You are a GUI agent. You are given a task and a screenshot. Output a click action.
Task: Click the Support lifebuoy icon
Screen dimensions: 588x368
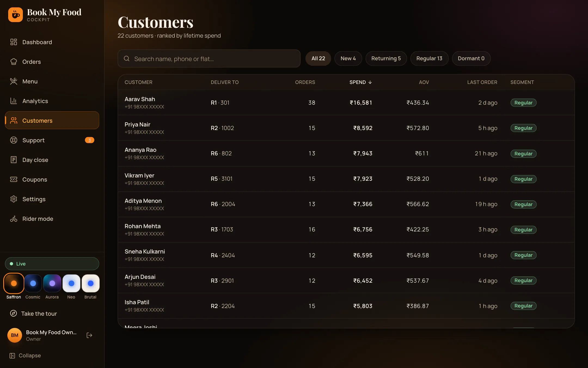14,140
